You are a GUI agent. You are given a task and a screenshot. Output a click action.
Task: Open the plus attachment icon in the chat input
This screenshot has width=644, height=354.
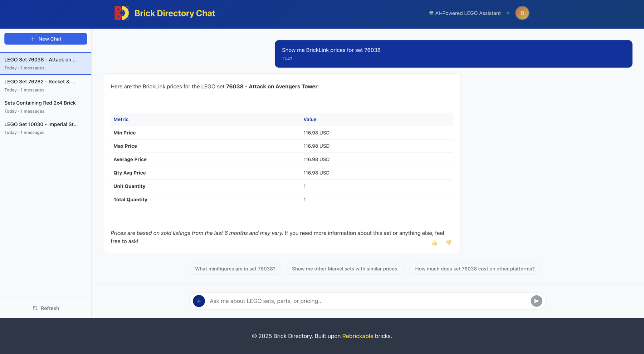tap(199, 301)
